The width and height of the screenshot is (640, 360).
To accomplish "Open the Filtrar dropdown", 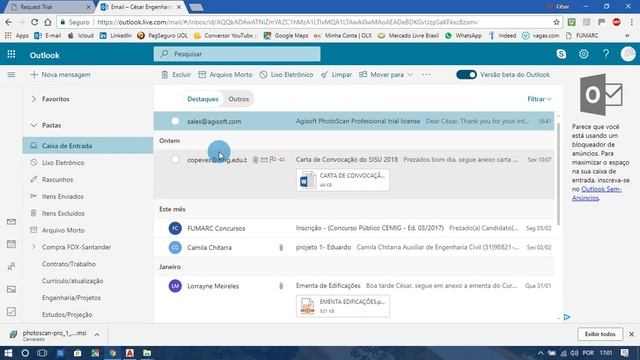I will (539, 99).
